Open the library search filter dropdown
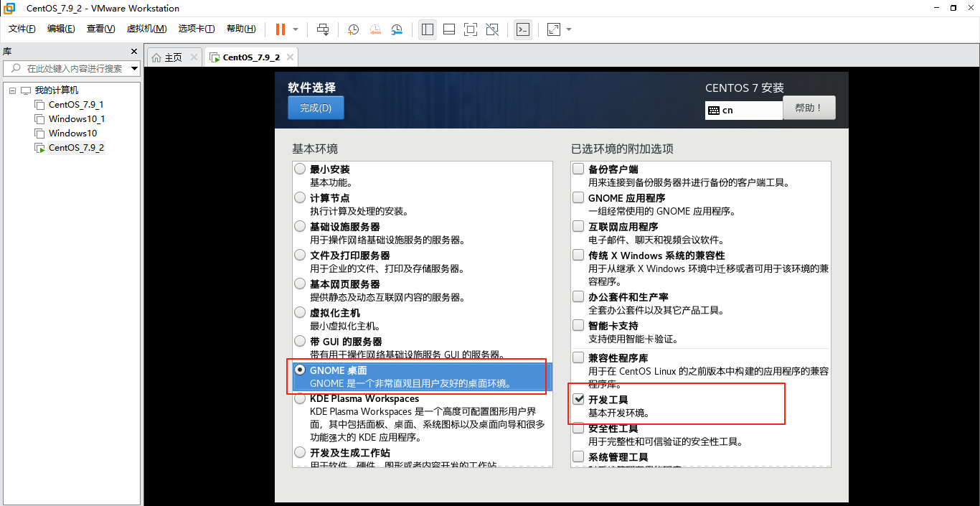This screenshot has height=506, width=980. (x=135, y=69)
